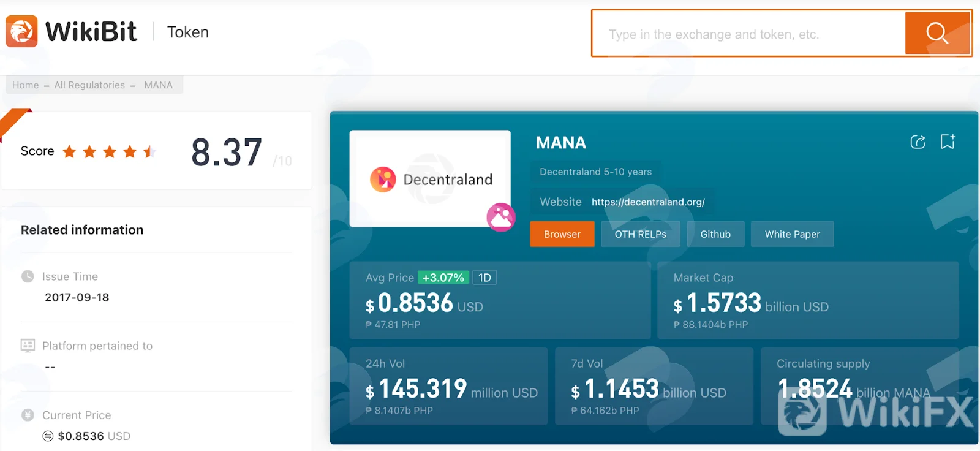This screenshot has height=451, width=980.
Task: Open All Regulatories breadcrumb link
Action: 89,85
